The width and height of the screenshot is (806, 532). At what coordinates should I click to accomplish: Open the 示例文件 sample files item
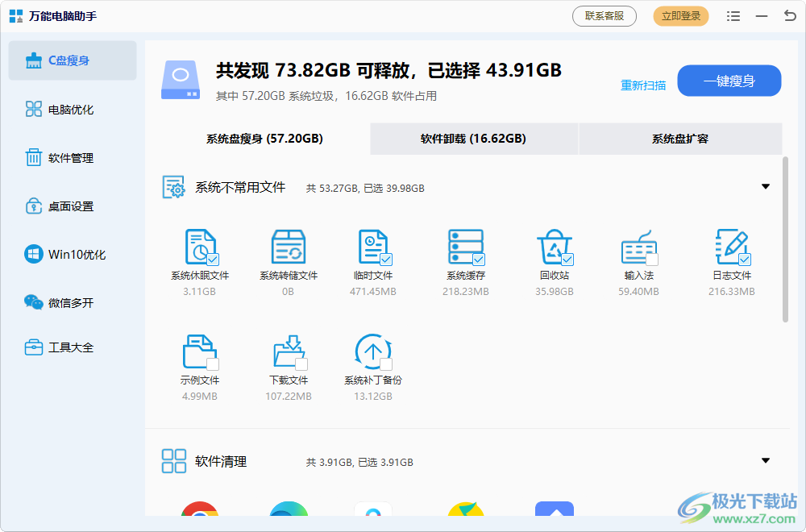[200, 351]
